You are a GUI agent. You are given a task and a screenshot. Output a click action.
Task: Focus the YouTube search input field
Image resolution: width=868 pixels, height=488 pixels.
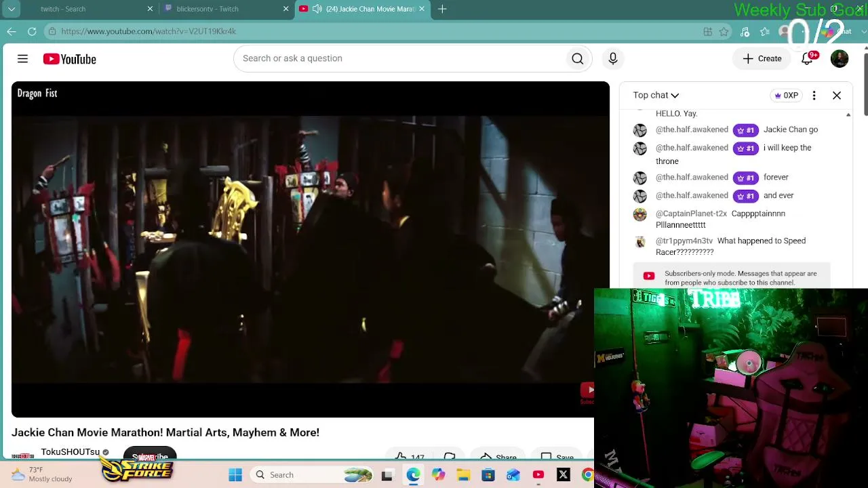click(x=401, y=59)
